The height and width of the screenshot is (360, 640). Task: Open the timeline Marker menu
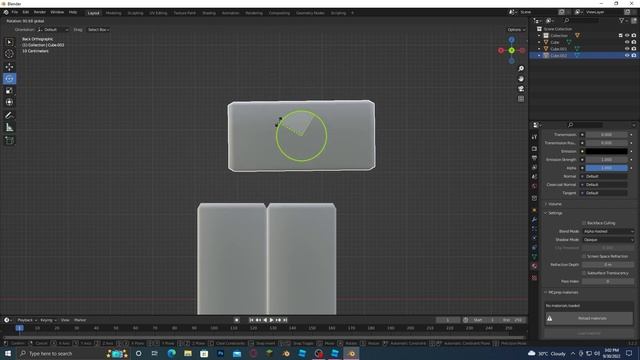80,320
